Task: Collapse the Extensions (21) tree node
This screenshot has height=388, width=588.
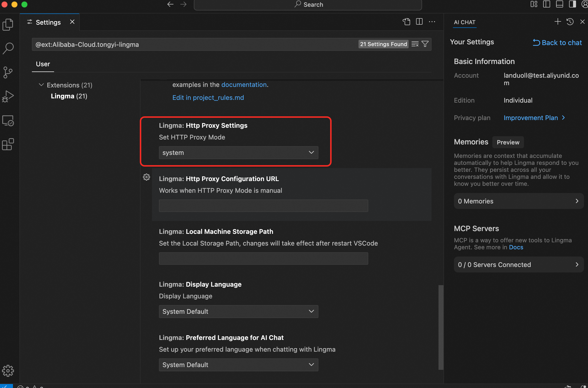Action: click(41, 85)
